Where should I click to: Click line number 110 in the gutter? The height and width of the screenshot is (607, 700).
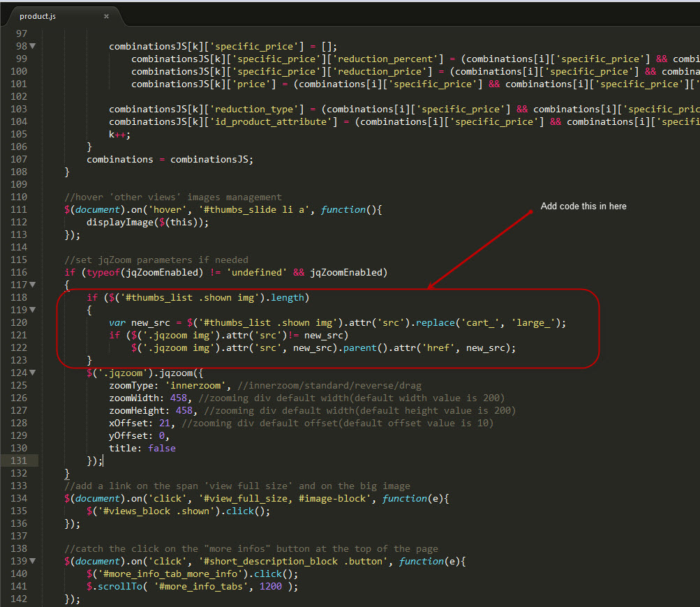20,197
